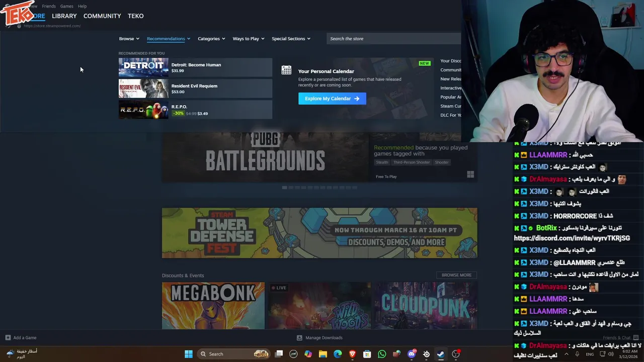Image resolution: width=644 pixels, height=362 pixels.
Task: Click the NEW badge on calendar
Action: pos(425,63)
